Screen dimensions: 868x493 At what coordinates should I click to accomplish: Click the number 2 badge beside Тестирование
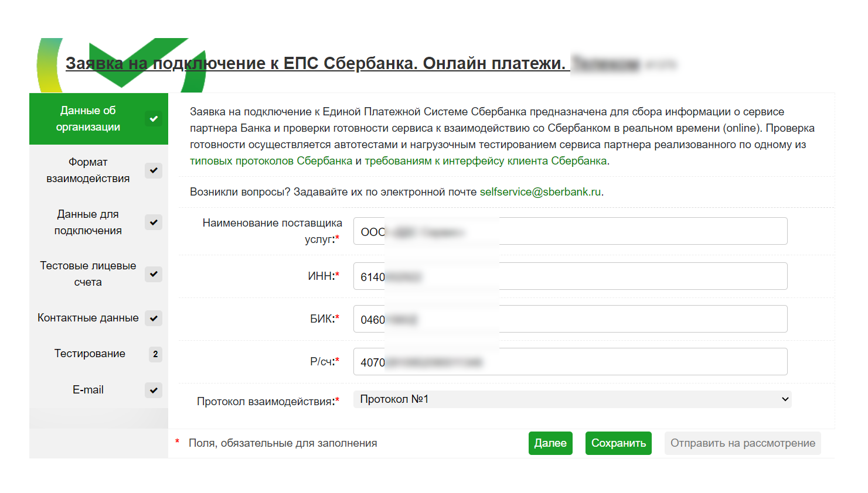pyautogui.click(x=155, y=354)
